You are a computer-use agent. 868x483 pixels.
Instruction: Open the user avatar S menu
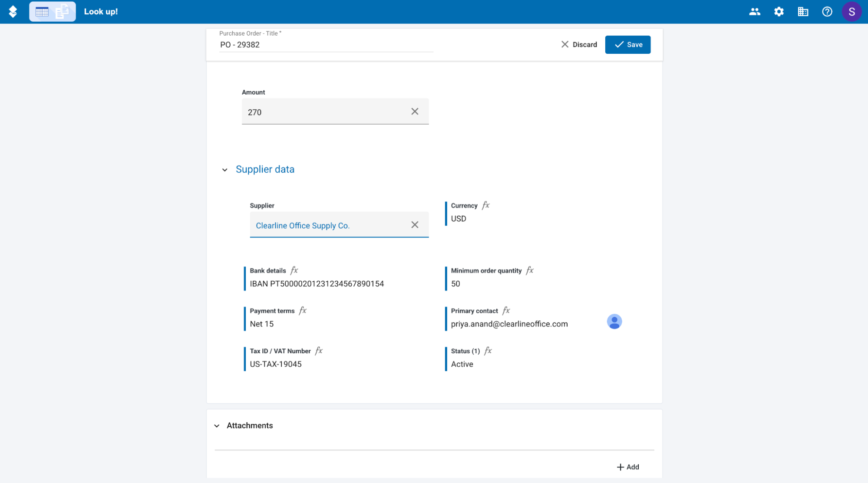pos(851,12)
